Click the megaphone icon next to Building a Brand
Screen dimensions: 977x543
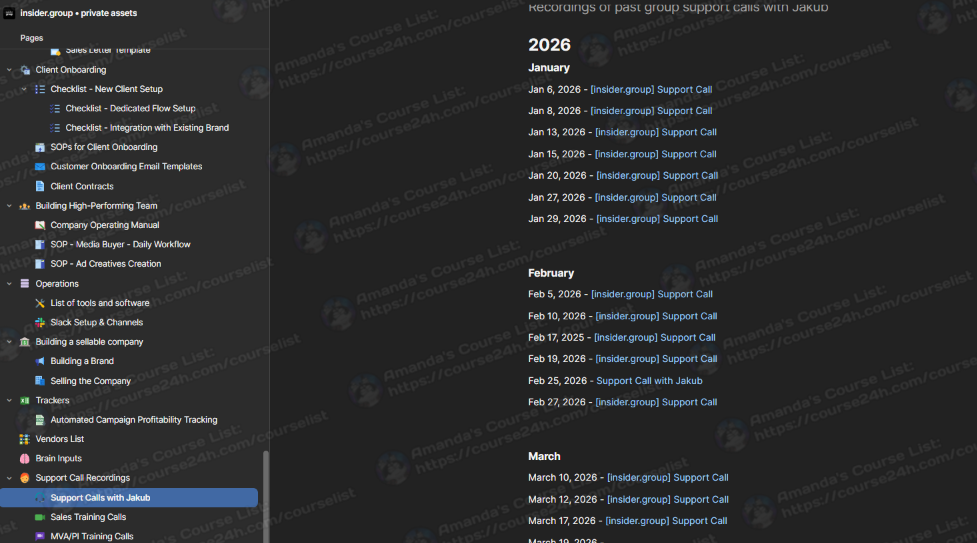40,362
